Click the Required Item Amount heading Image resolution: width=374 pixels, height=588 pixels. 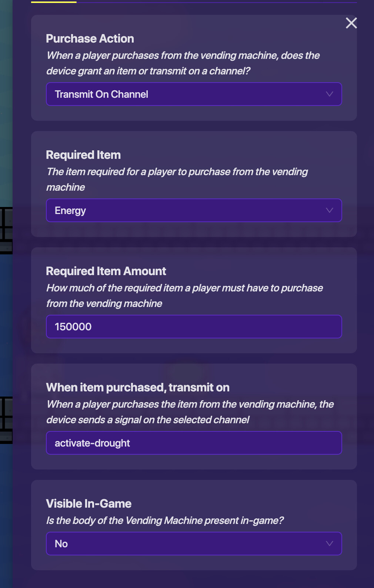coord(106,271)
